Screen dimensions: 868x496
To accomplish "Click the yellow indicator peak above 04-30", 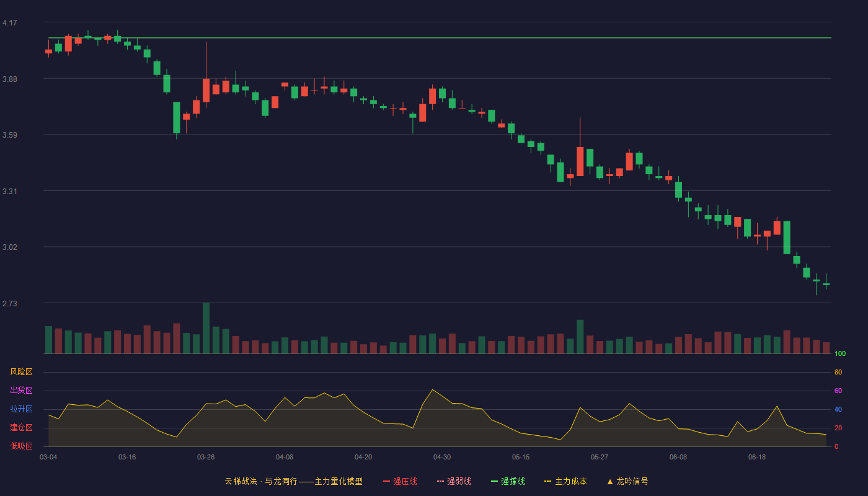I will coord(432,390).
